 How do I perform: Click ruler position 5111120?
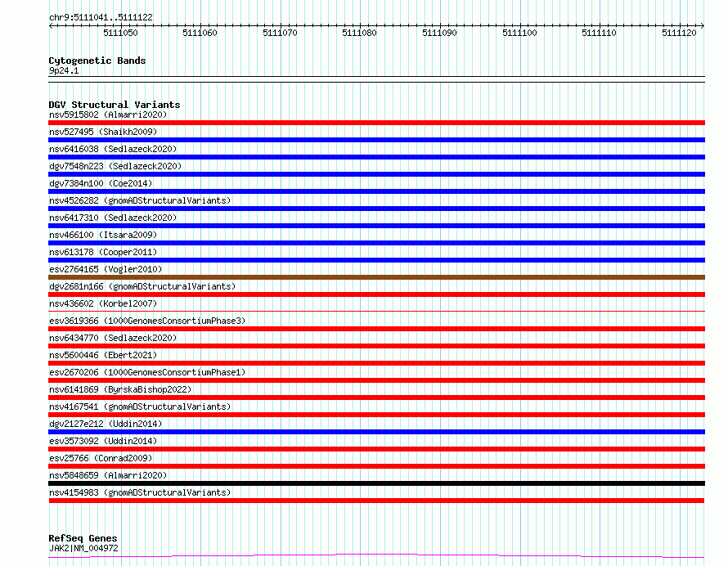pos(679,33)
